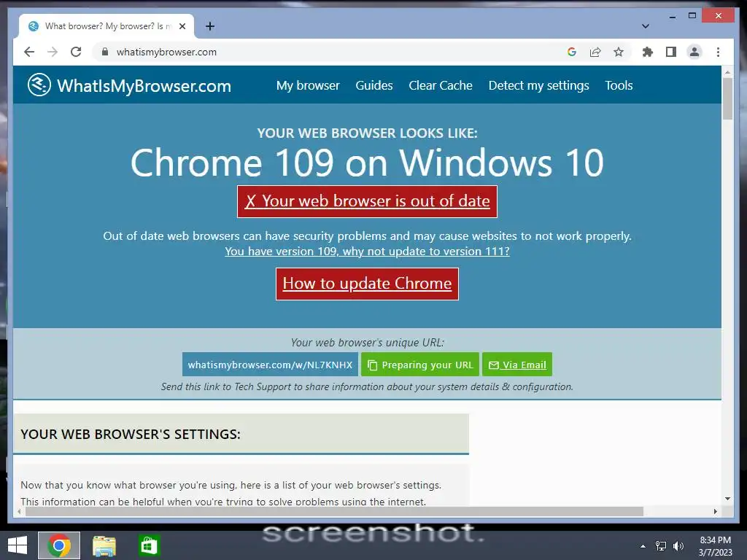Image resolution: width=747 pixels, height=560 pixels.
Task: Open the Google icon in the address bar
Action: click(572, 52)
